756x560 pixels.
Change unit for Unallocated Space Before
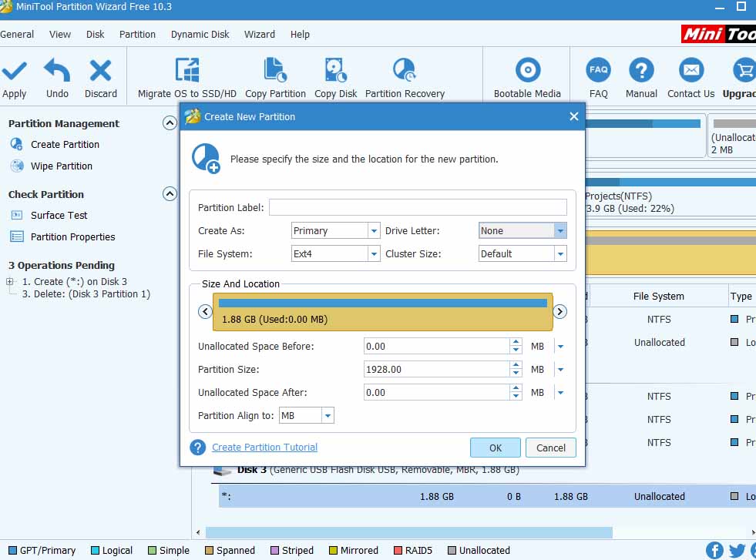point(560,347)
